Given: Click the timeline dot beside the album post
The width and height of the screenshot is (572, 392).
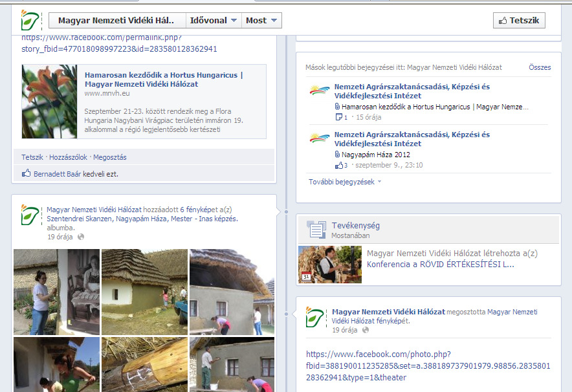Looking at the screenshot, I should pos(286,212).
